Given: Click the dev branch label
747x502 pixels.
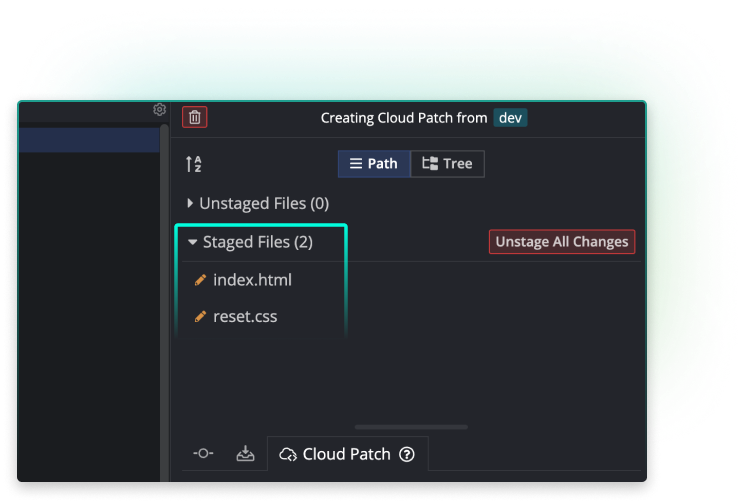Looking at the screenshot, I should (x=510, y=117).
